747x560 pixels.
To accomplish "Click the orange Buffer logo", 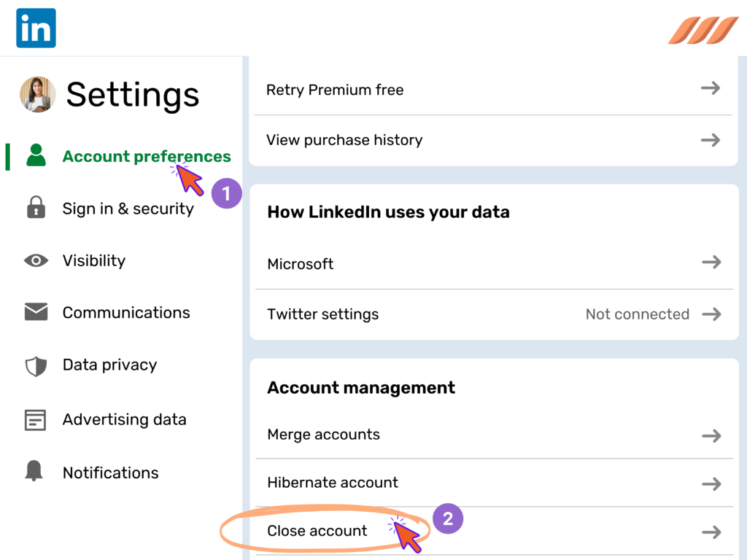I will point(703,31).
